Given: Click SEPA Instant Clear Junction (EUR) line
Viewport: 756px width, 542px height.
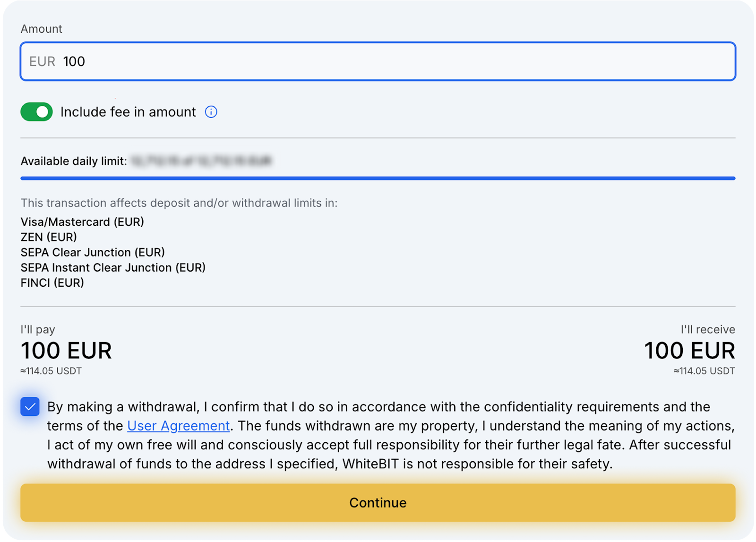Looking at the screenshot, I should [x=113, y=267].
